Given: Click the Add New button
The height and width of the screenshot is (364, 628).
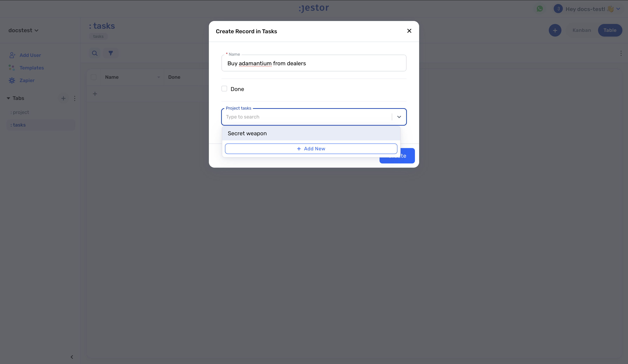Looking at the screenshot, I should [x=311, y=149].
